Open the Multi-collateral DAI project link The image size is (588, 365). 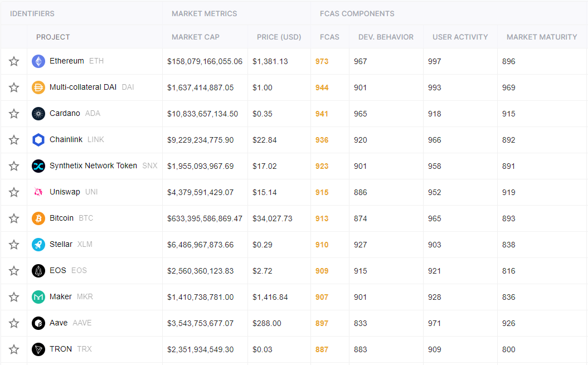[x=83, y=87]
